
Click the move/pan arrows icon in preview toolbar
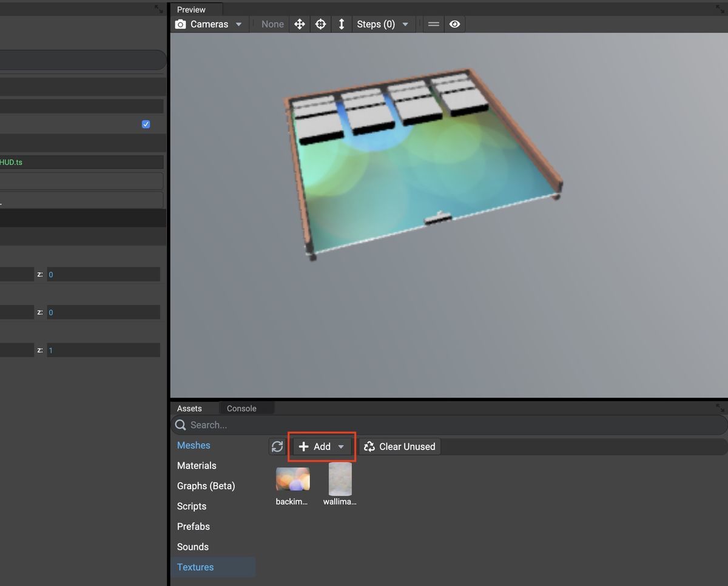299,24
